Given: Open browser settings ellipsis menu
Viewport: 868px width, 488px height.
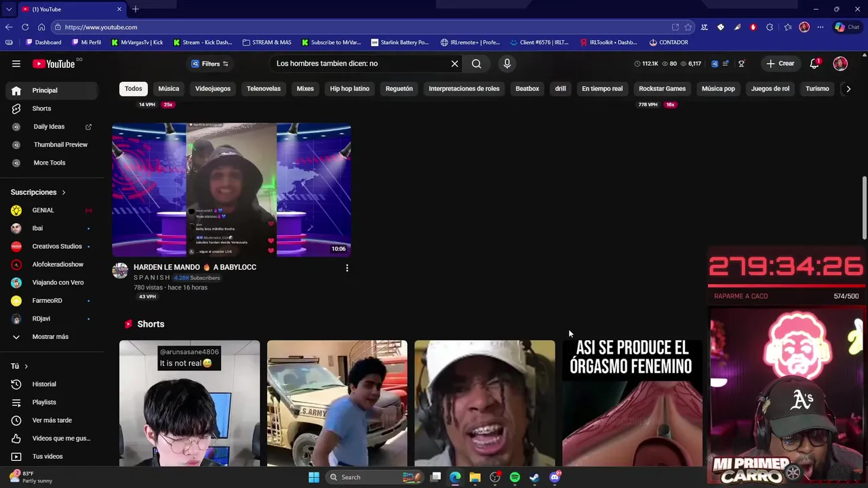Looking at the screenshot, I should [x=821, y=27].
